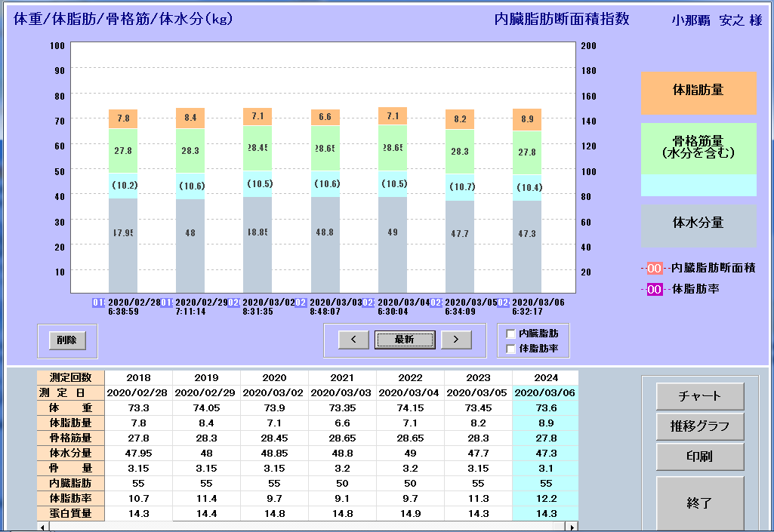This screenshot has width=774, height=532.
Task: Select the 2020/02/28 bar in chart
Action: (x=123, y=201)
